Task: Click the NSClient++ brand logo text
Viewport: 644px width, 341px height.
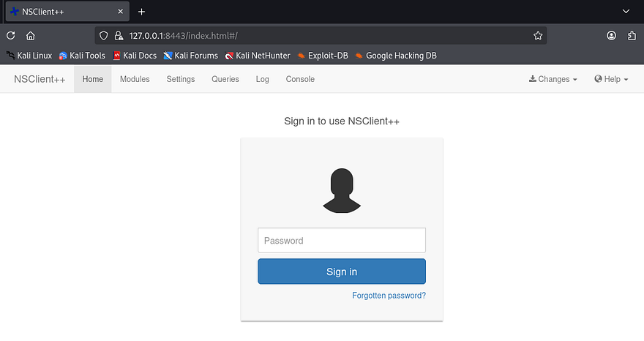Action: [x=40, y=79]
